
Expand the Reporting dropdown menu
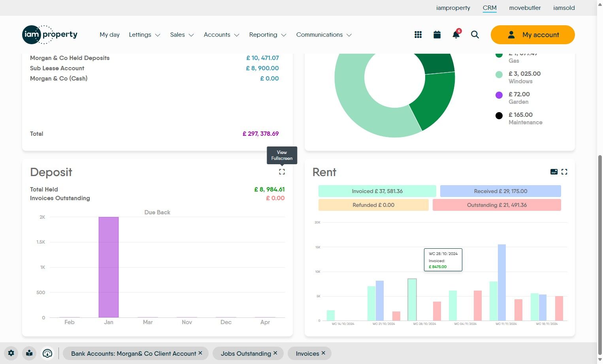coord(268,35)
